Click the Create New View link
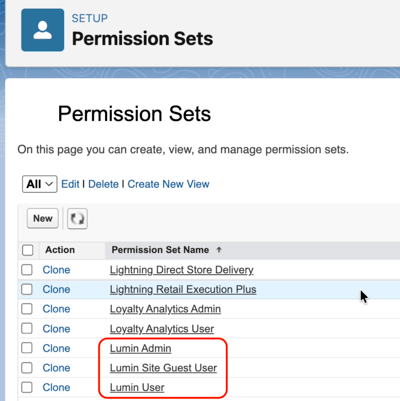The height and width of the screenshot is (401, 400). click(168, 184)
